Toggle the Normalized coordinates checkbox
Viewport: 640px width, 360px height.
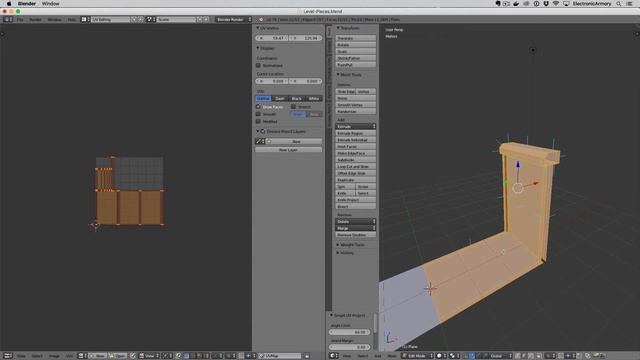click(x=258, y=65)
